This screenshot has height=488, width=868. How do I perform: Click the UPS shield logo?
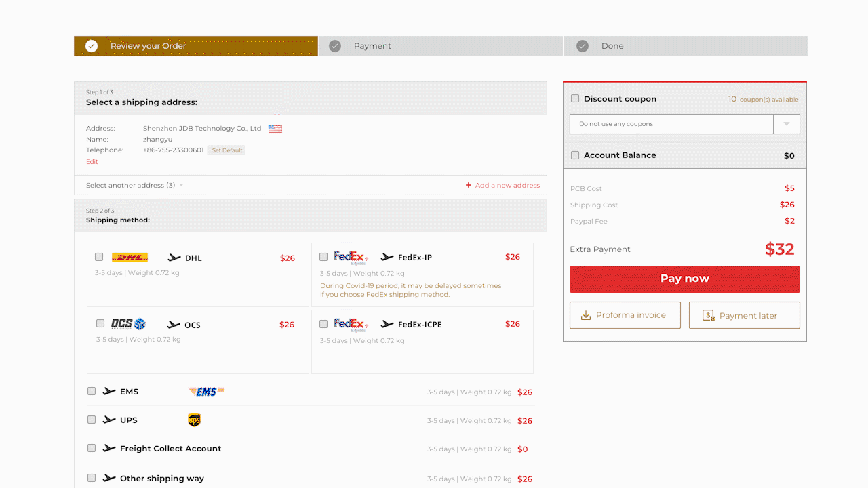point(194,420)
